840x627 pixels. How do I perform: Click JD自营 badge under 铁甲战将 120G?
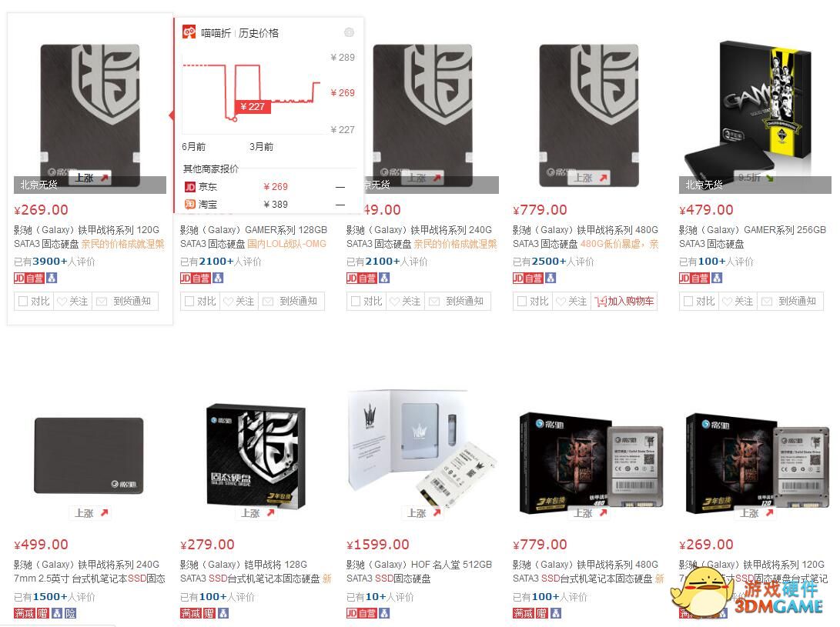pos(29,278)
